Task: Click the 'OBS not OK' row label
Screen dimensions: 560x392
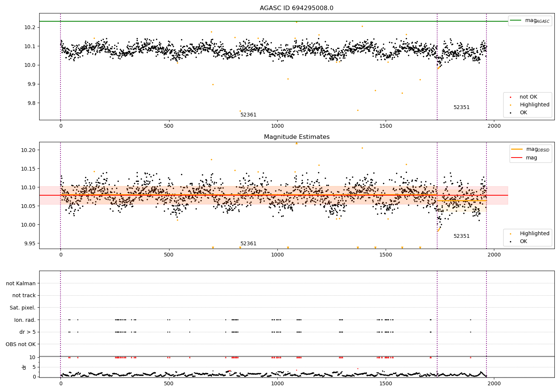Action: [21, 344]
